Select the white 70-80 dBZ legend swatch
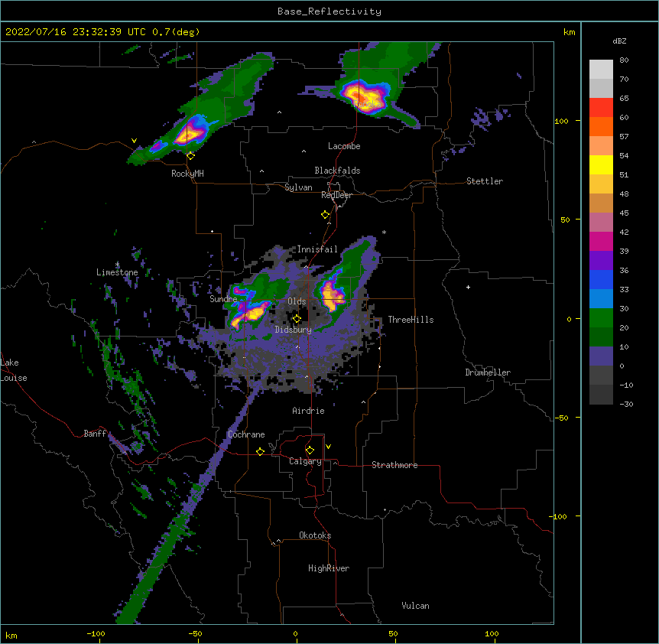The height and width of the screenshot is (644, 659). click(x=601, y=70)
